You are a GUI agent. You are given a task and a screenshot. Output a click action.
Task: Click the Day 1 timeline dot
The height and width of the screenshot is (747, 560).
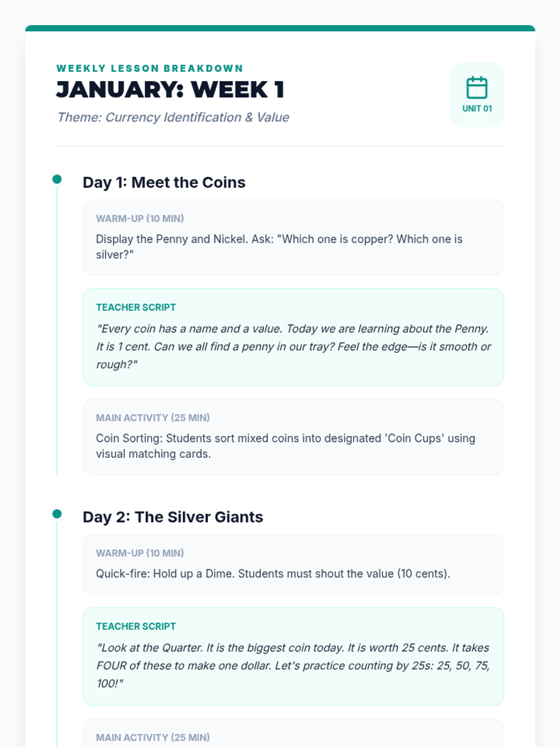point(57,179)
